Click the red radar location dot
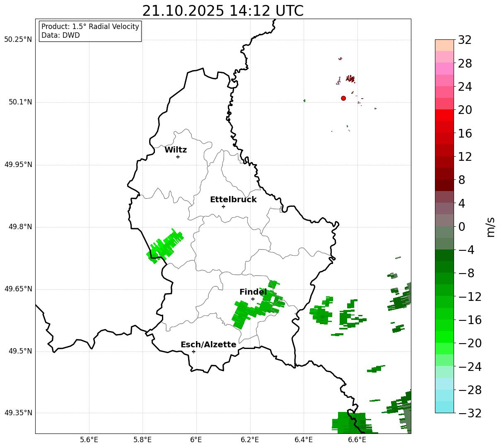500x448 pixels. tap(343, 98)
